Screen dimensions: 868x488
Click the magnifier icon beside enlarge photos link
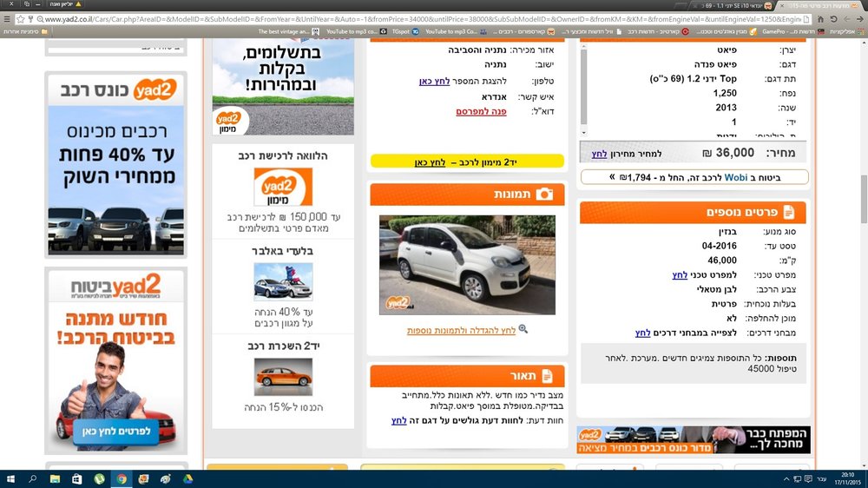pos(523,329)
